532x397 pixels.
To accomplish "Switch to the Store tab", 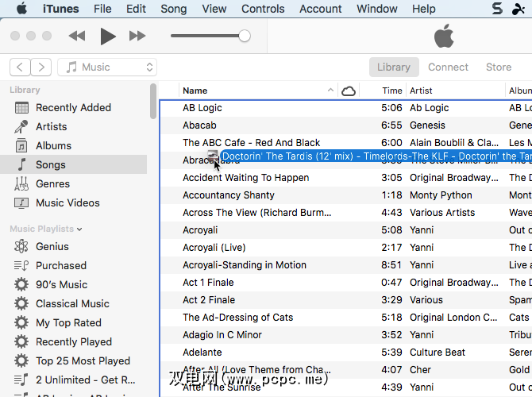I will click(499, 67).
